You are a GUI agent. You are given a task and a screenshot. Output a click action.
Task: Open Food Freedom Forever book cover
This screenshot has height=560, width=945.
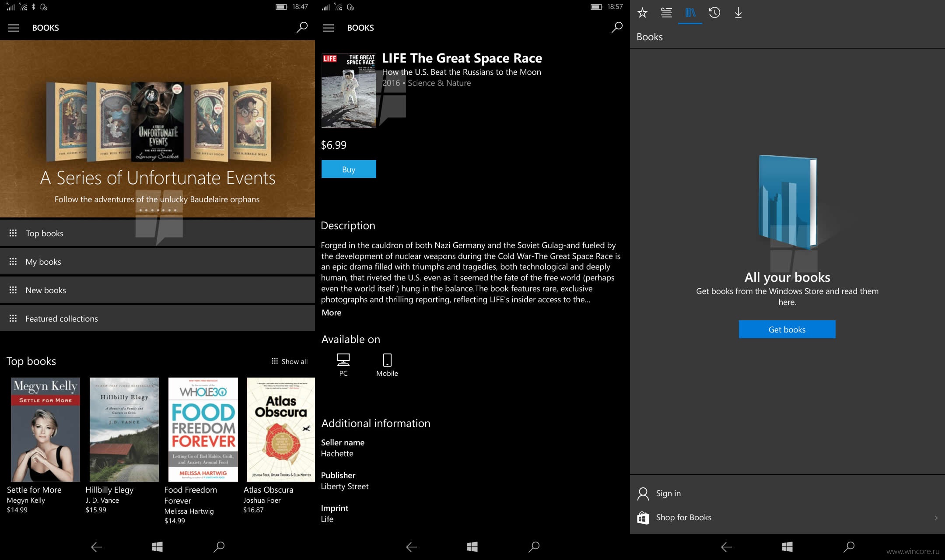point(203,430)
